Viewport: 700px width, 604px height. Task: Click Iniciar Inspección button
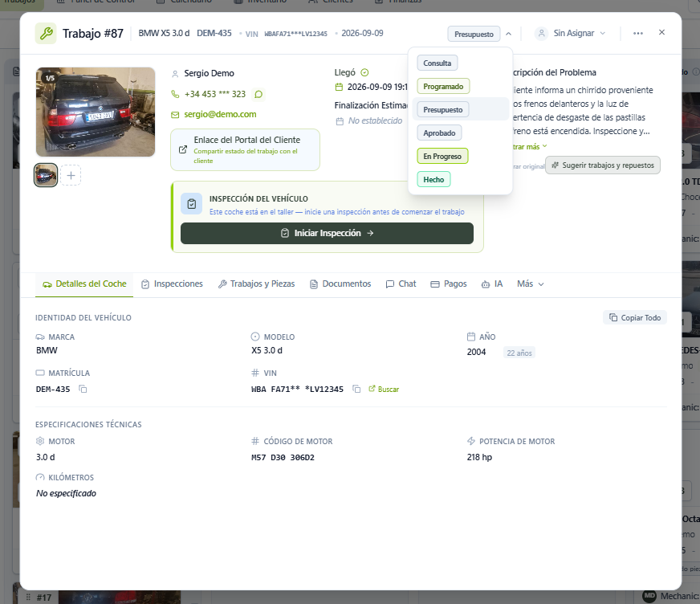click(327, 233)
